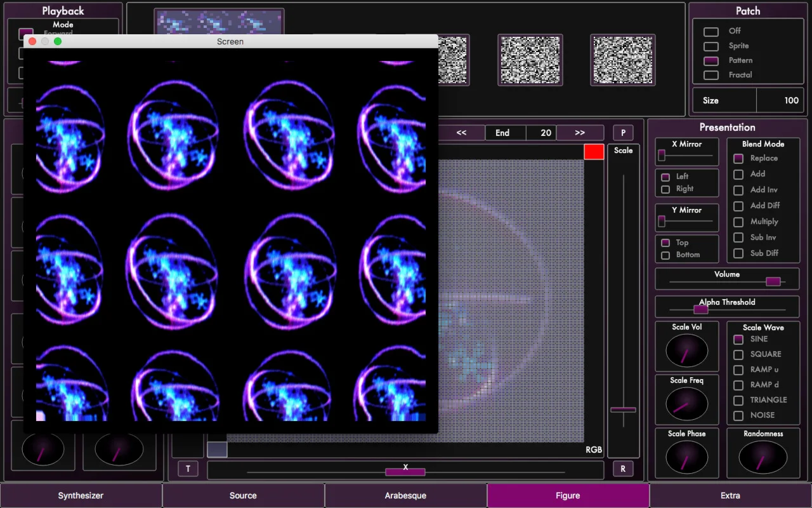Set patch mode to Fractal
The width and height of the screenshot is (812, 508).
tap(711, 75)
